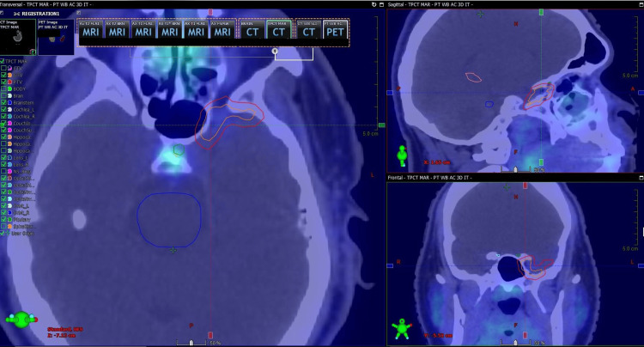
Task: Select the AX T1 MRI series tile
Action: [x=143, y=29]
